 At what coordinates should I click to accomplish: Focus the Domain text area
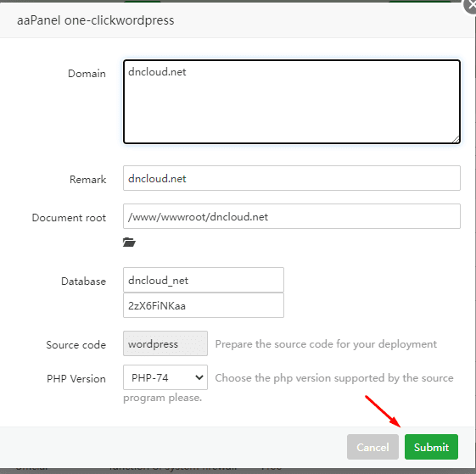292,102
